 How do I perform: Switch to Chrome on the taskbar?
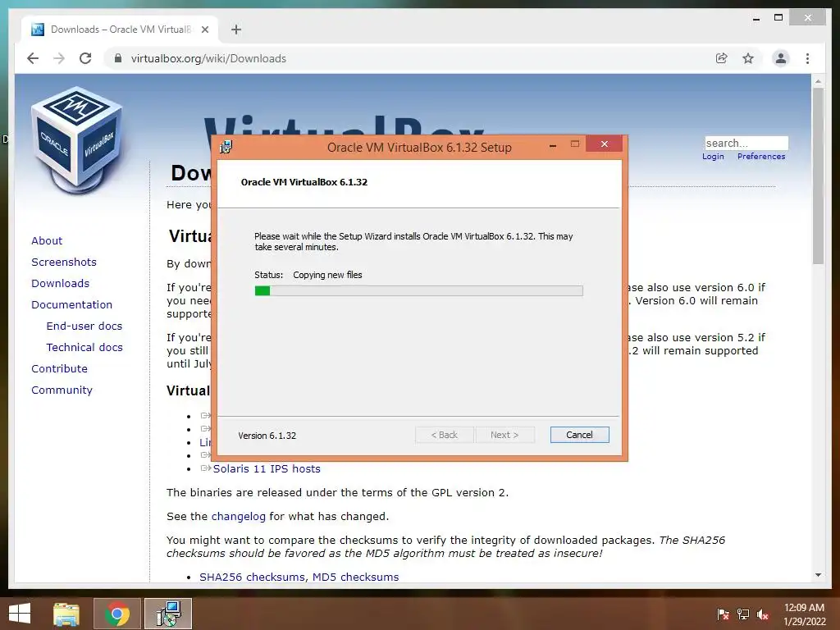pos(117,614)
